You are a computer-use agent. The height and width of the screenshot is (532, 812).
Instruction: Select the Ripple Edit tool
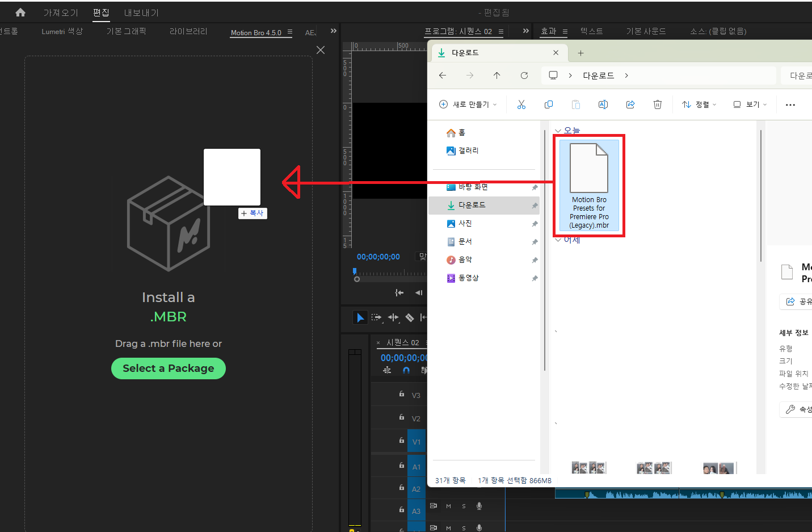(x=393, y=317)
